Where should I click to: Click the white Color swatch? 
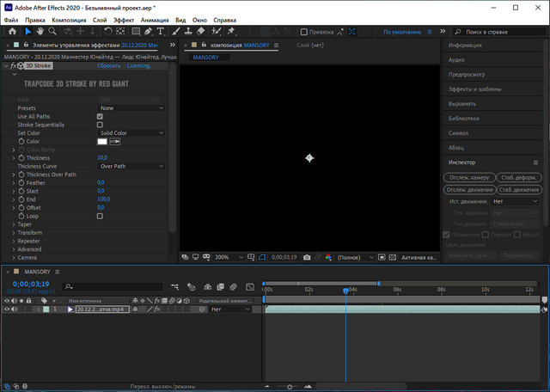click(101, 141)
